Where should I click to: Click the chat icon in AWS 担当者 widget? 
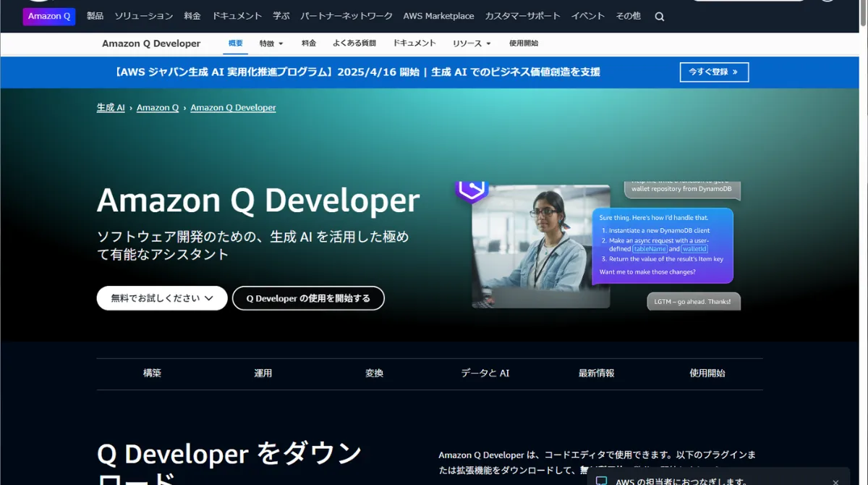coord(601,481)
